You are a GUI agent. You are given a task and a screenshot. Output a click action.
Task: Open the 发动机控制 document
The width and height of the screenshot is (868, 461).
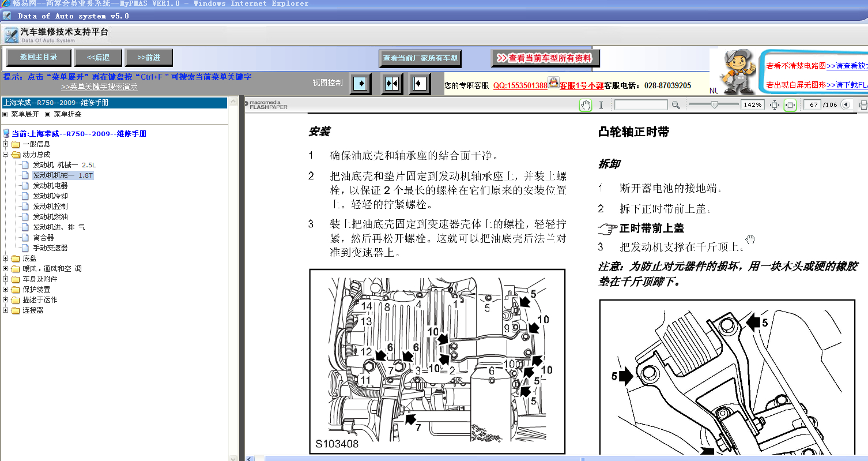[x=50, y=207]
